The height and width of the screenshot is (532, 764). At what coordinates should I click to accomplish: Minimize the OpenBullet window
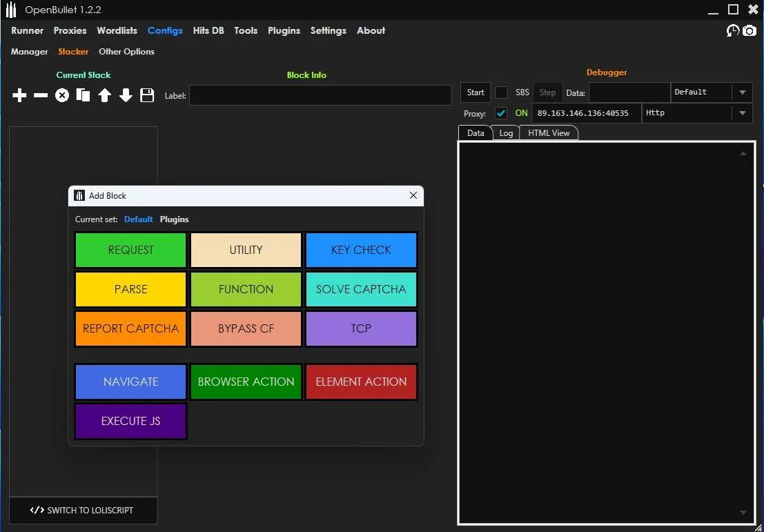713,12
